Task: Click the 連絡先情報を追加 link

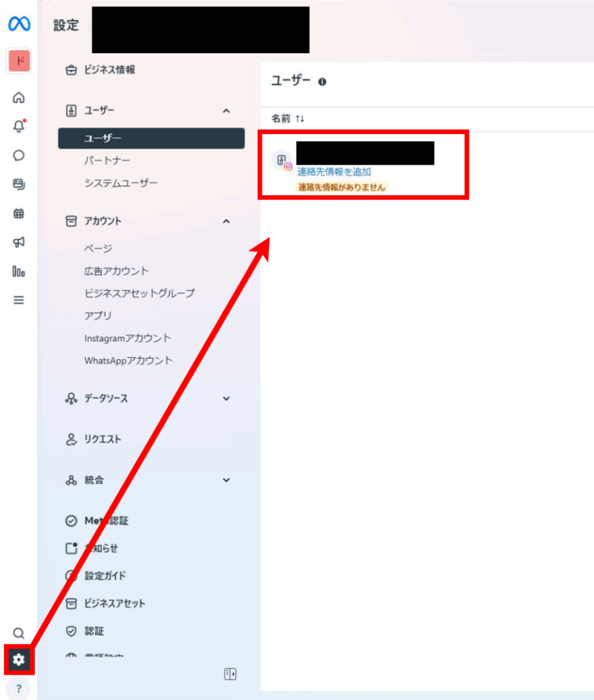Action: (x=334, y=172)
